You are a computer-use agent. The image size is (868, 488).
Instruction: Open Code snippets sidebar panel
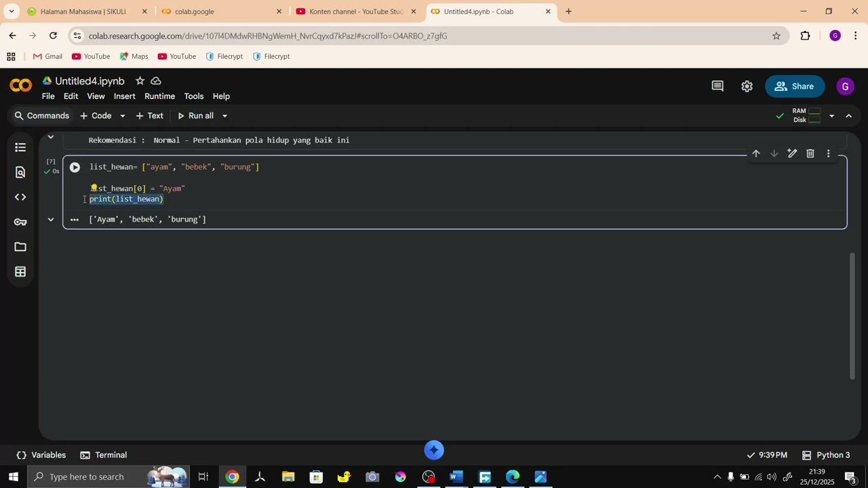pos(20,197)
